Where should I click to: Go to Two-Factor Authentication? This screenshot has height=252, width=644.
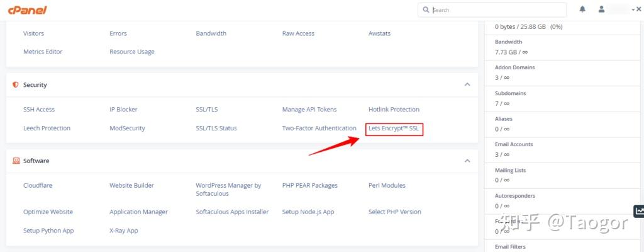[319, 129]
